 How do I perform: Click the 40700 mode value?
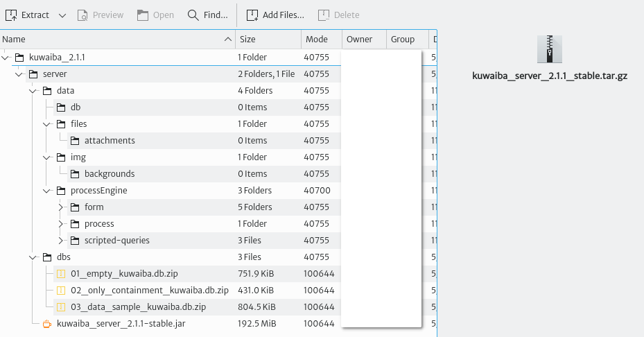point(317,191)
